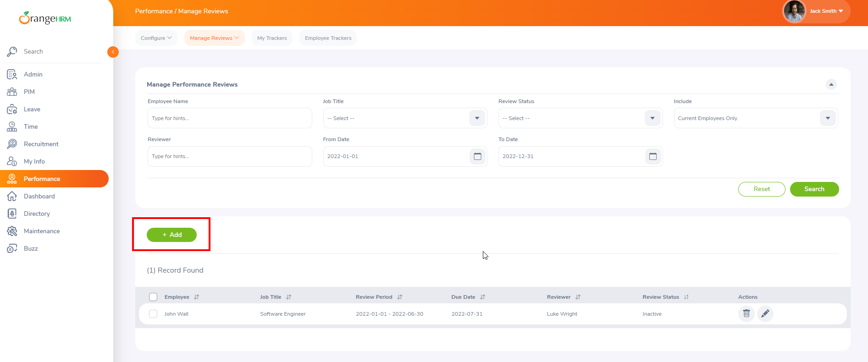Click the Directory sidebar icon
The width and height of the screenshot is (868, 362).
tap(12, 214)
